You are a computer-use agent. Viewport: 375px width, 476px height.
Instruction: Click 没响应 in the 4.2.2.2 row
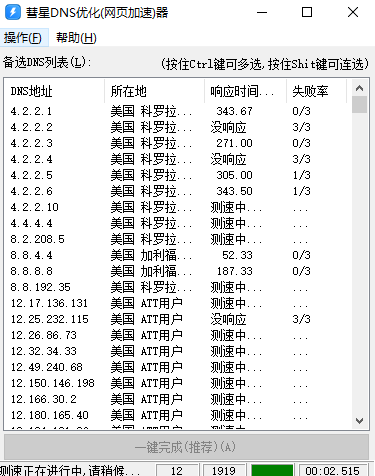(228, 127)
